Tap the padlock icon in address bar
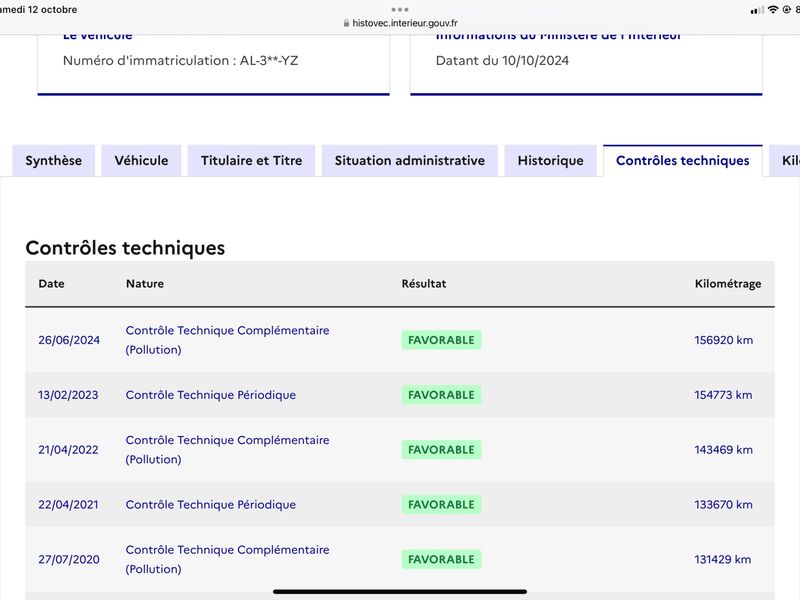 [x=346, y=23]
